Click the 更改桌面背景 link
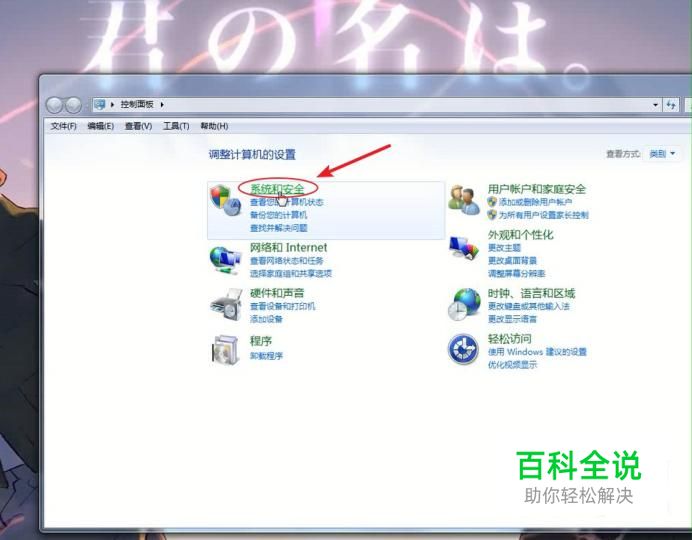The image size is (692, 540). (x=512, y=261)
